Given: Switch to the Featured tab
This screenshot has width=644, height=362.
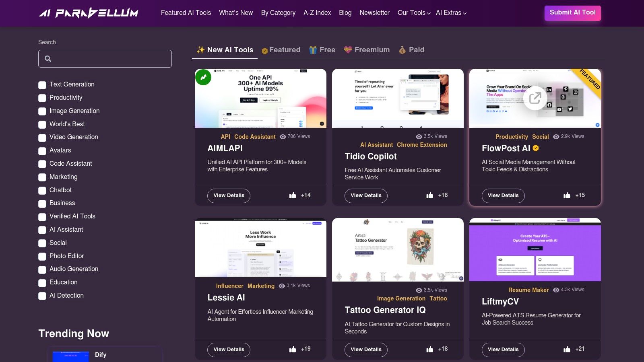Looking at the screenshot, I should click(281, 50).
